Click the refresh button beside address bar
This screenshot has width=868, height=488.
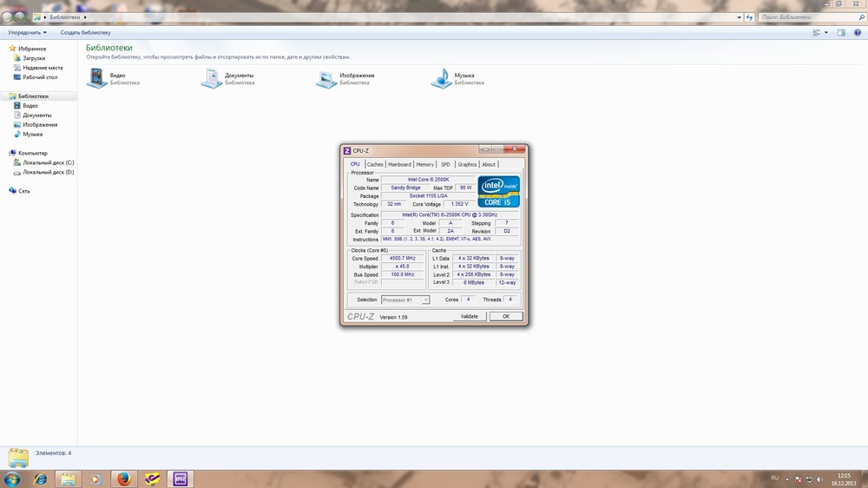(x=750, y=17)
